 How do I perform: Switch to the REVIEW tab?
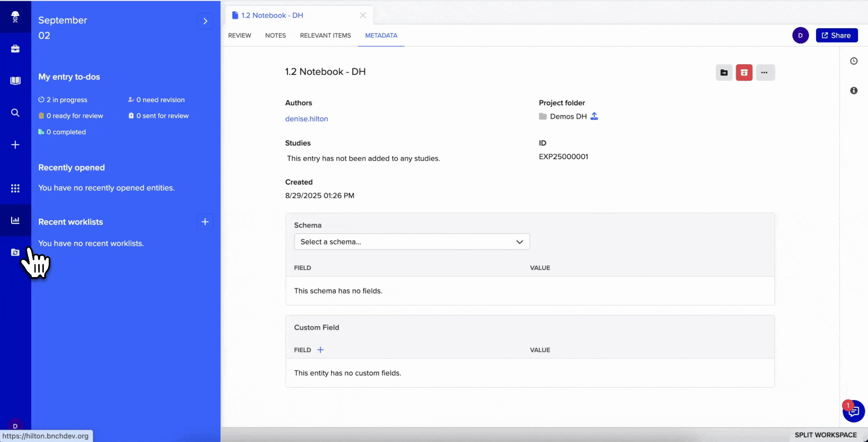coord(240,36)
